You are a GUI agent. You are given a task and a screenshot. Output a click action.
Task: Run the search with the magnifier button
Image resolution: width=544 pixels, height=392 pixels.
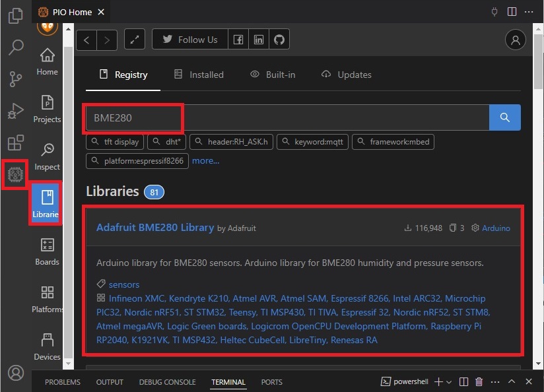(504, 117)
